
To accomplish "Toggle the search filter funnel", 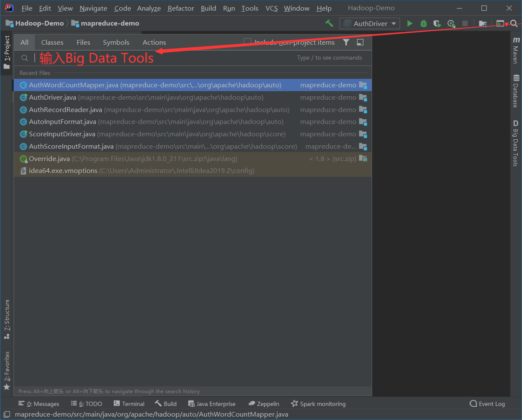I will pos(346,42).
